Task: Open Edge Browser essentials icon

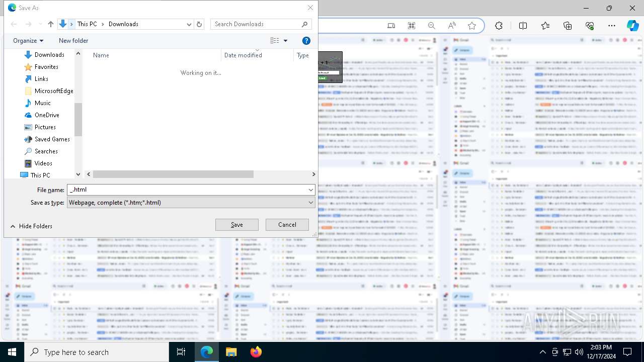Action: point(590,26)
